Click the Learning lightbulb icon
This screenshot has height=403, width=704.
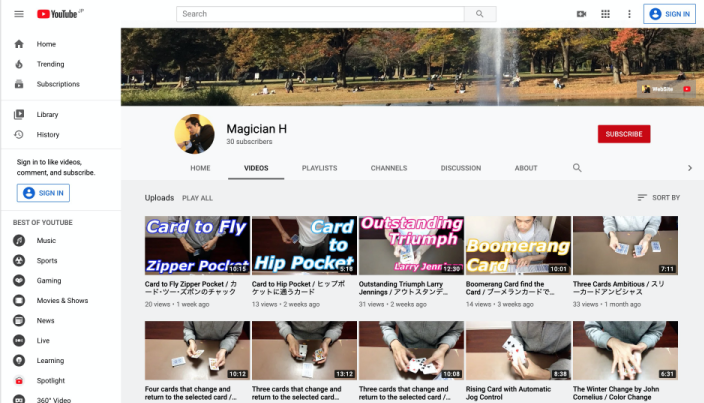(x=19, y=360)
